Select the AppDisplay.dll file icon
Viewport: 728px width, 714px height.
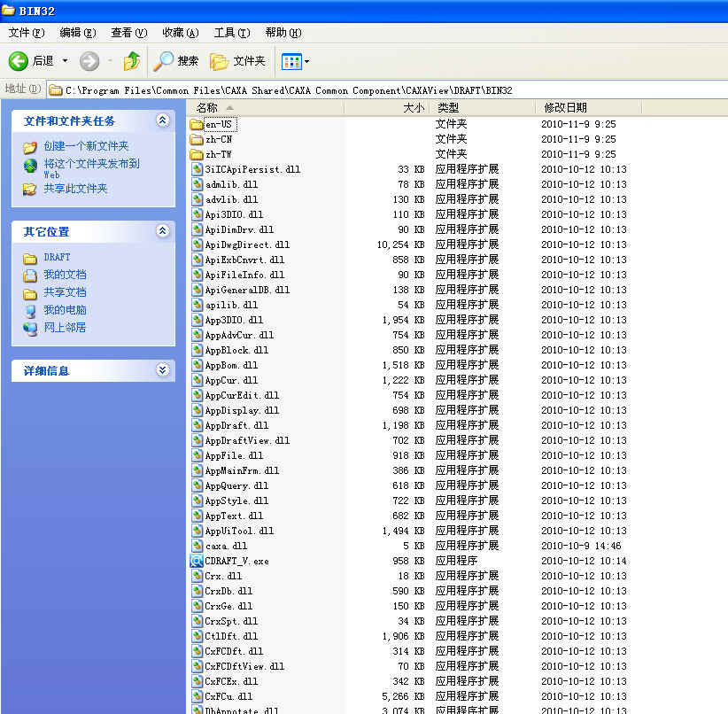197,411
